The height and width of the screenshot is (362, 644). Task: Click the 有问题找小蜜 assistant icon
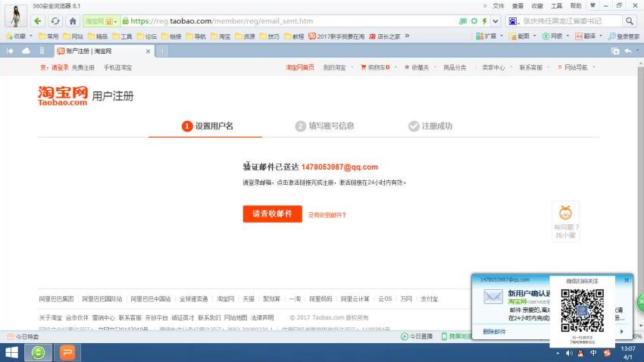tap(565, 221)
